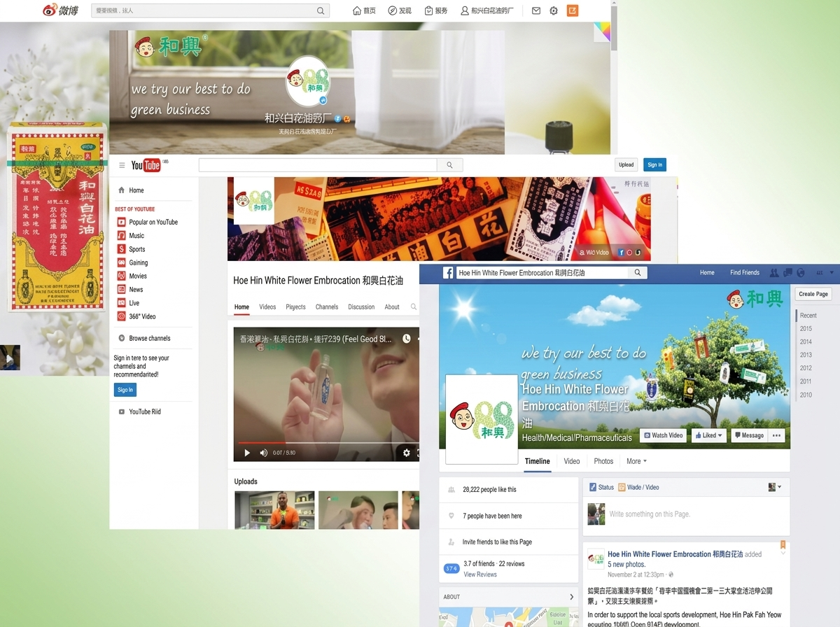Select the Timeline tab on the Facebook page
This screenshot has width=840, height=627.
click(538, 461)
